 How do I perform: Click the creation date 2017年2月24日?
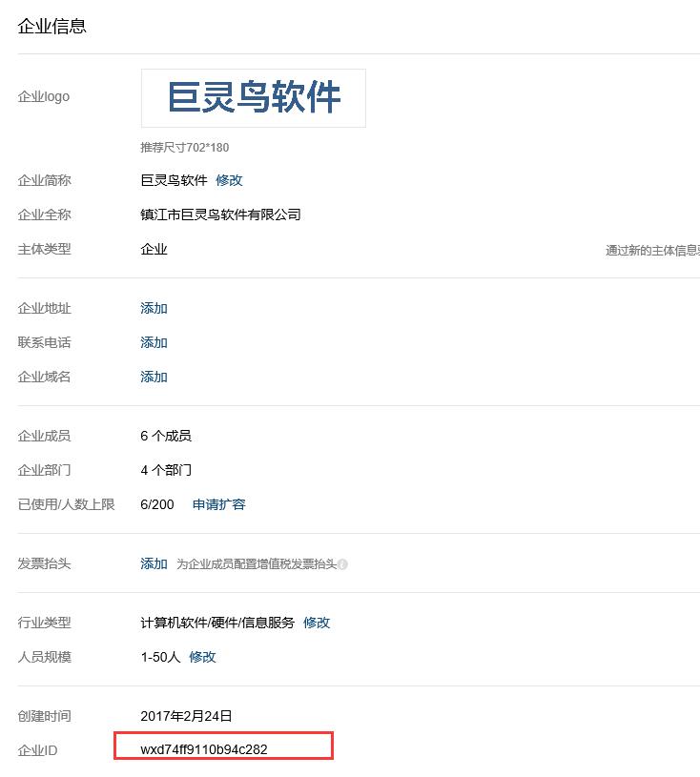(x=186, y=716)
